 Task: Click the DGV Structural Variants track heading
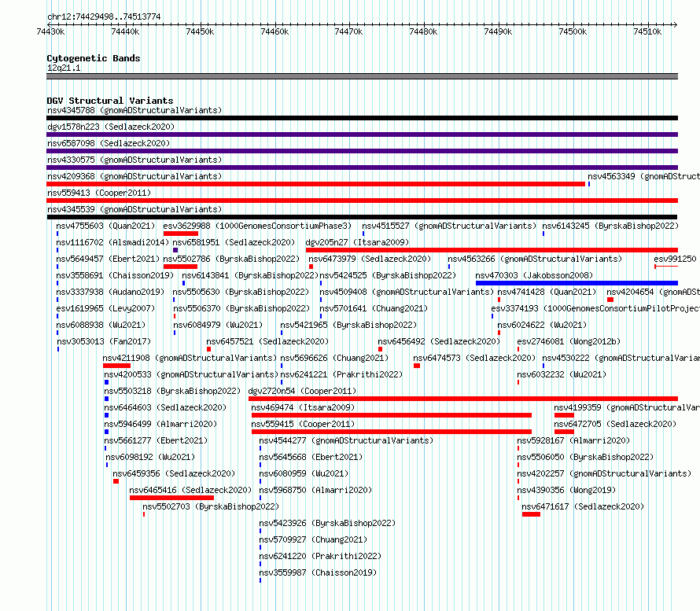pos(110,101)
